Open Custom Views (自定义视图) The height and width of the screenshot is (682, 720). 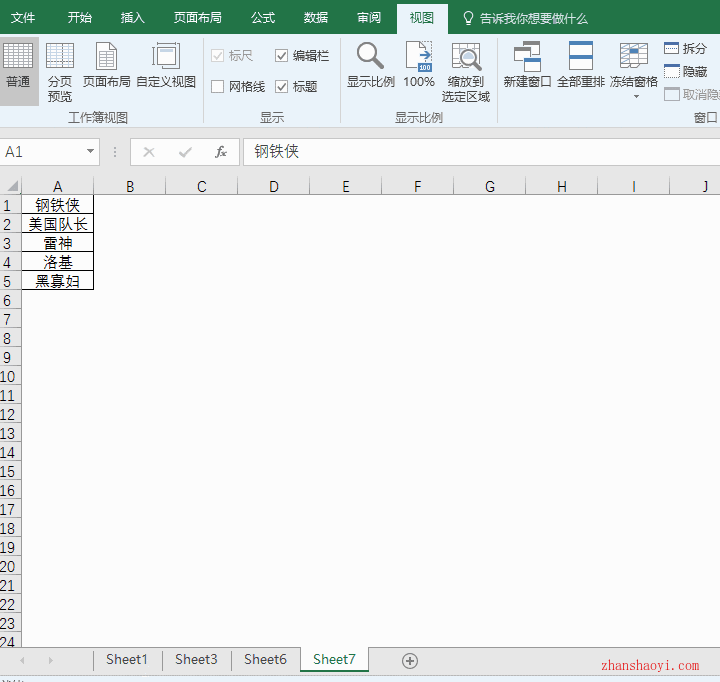click(166, 65)
